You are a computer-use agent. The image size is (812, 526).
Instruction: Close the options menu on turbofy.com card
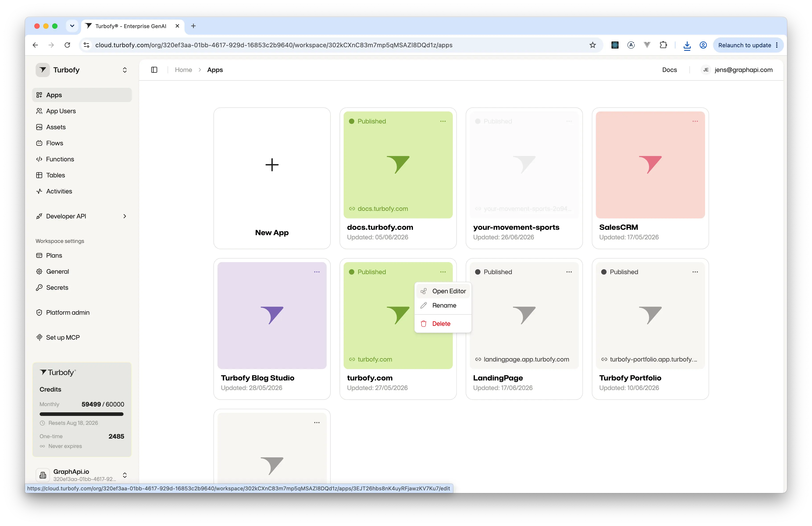click(443, 272)
